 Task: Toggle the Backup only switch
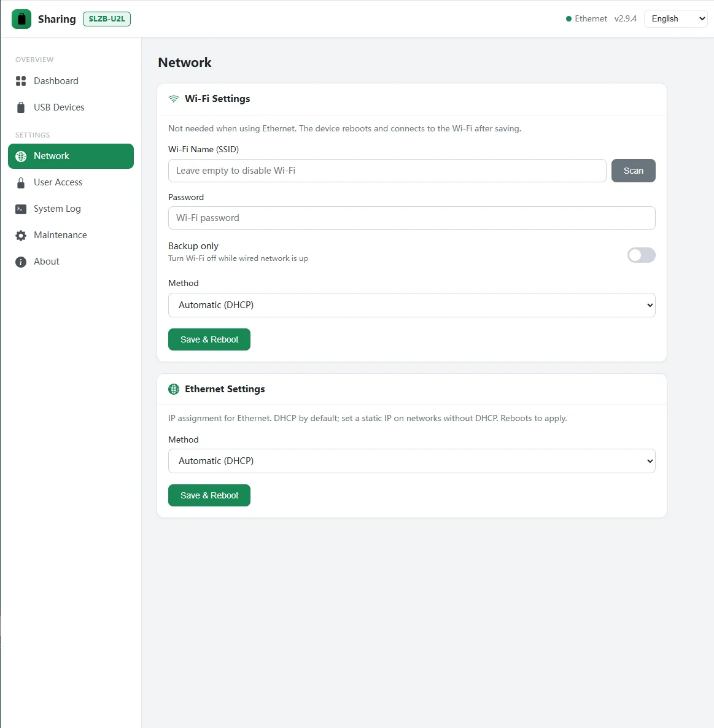pyautogui.click(x=641, y=255)
